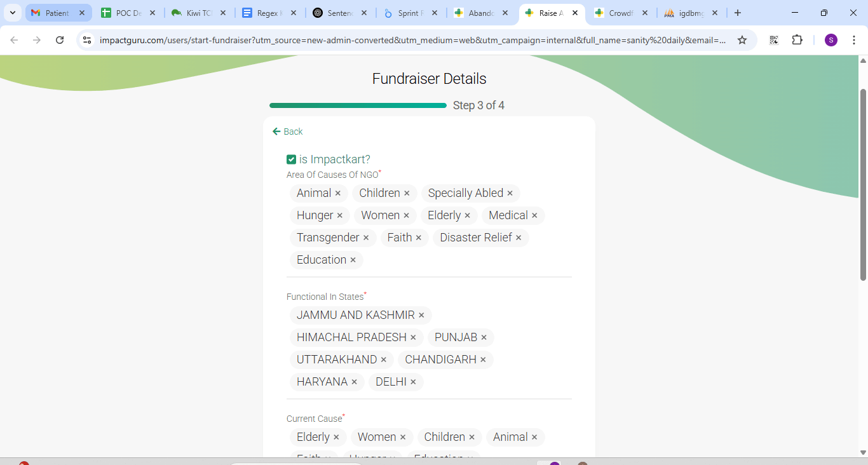Click the Step 3 progress bar
868x465 pixels.
coord(358,105)
